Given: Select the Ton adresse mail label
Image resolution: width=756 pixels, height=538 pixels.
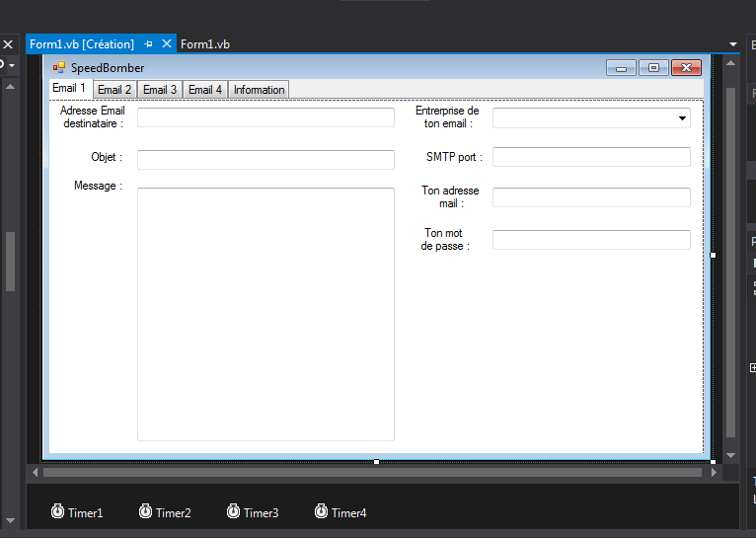Looking at the screenshot, I should point(450,197).
